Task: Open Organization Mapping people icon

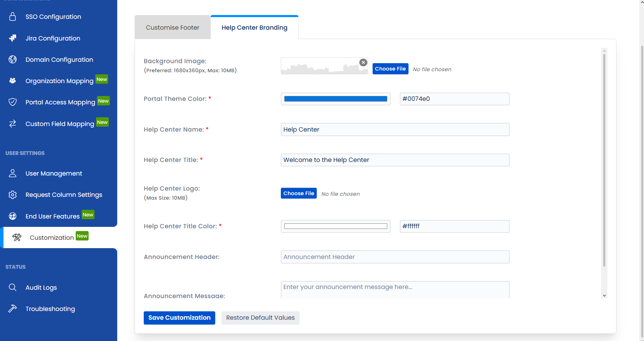Action: 13,81
